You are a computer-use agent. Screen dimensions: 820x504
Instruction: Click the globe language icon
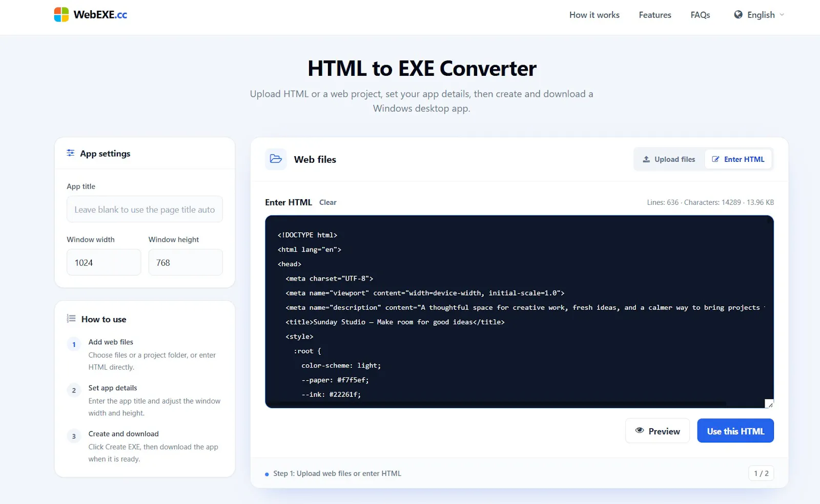[738, 14]
